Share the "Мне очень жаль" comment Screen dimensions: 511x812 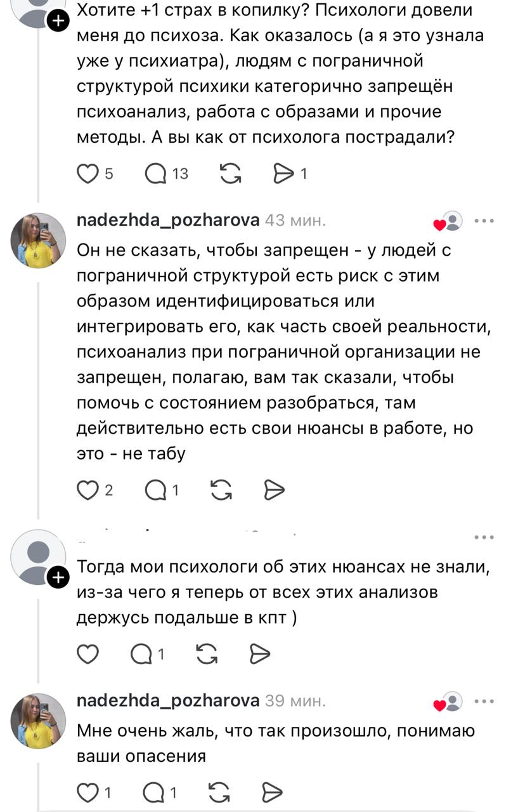coord(271,792)
